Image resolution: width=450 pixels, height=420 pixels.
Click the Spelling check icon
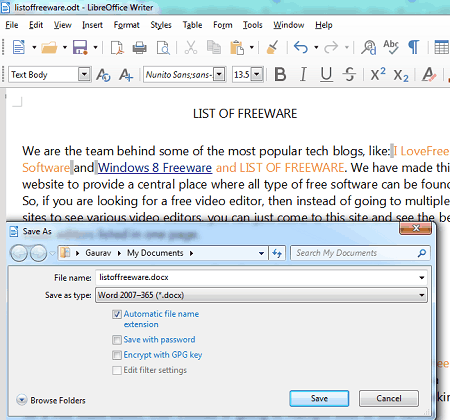coord(391,47)
